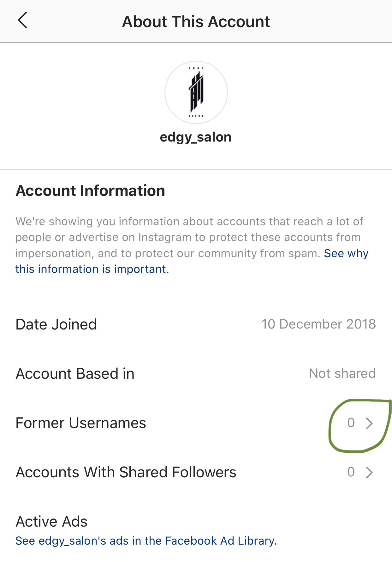
Task: Tap the 'Not shared' location value
Action: (x=342, y=373)
